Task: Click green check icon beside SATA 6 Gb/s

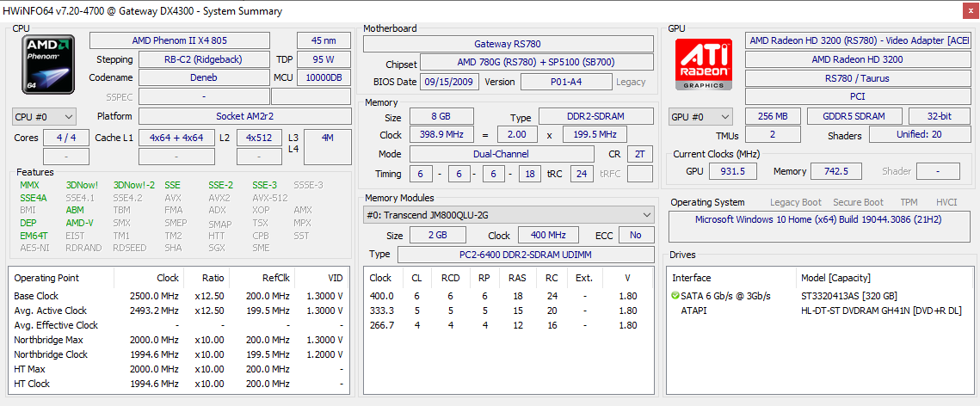Action: (x=675, y=295)
